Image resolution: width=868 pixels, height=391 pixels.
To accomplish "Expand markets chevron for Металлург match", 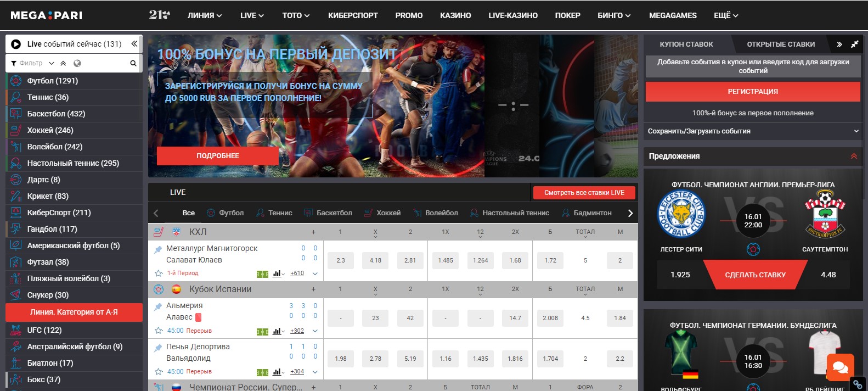I will click(x=315, y=273).
